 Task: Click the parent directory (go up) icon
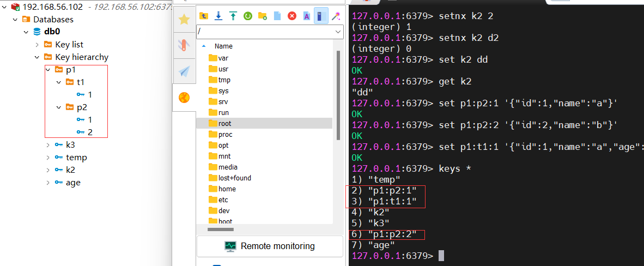[x=204, y=16]
